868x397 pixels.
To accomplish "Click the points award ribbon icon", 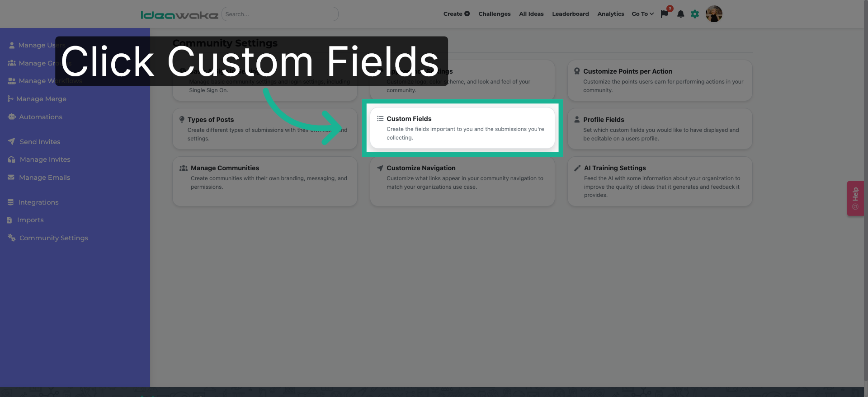I will coord(577,71).
